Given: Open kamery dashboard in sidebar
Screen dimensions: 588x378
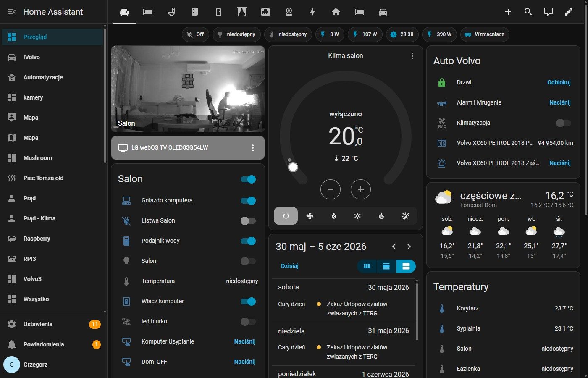Looking at the screenshot, I should click(x=52, y=97).
